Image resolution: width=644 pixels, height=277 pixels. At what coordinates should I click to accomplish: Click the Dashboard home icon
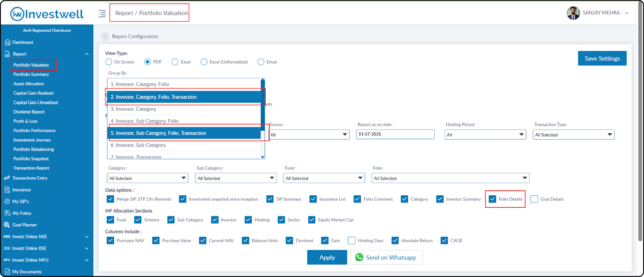coord(7,42)
